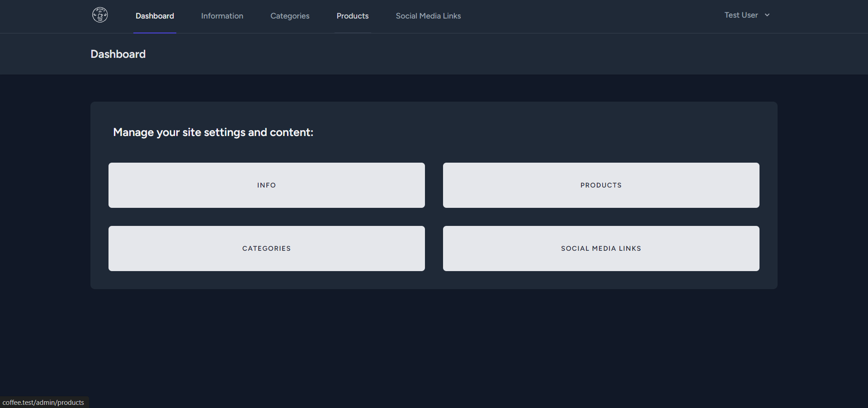Open the Dashboard navigation tab
The width and height of the screenshot is (868, 408).
click(x=155, y=16)
